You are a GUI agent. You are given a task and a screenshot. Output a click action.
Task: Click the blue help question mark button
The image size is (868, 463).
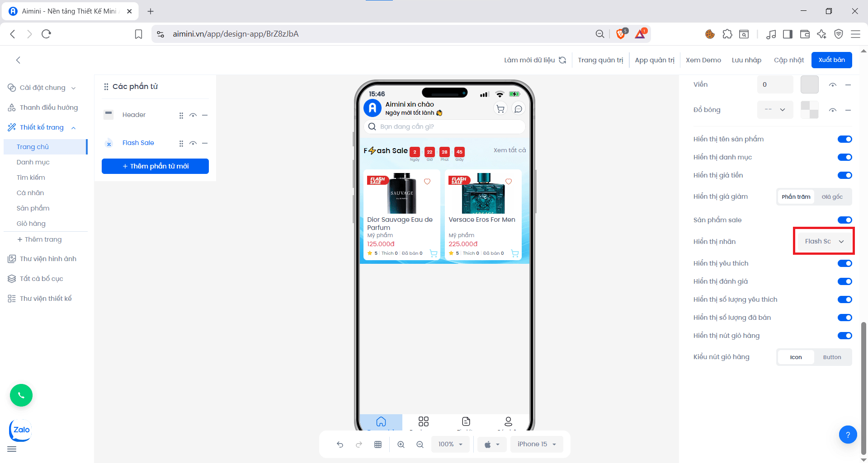pyautogui.click(x=848, y=435)
